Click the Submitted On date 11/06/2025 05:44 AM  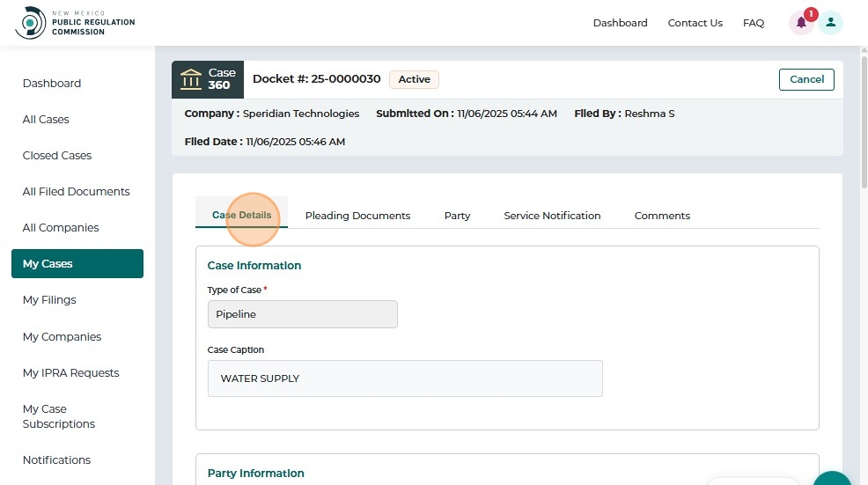coord(507,114)
